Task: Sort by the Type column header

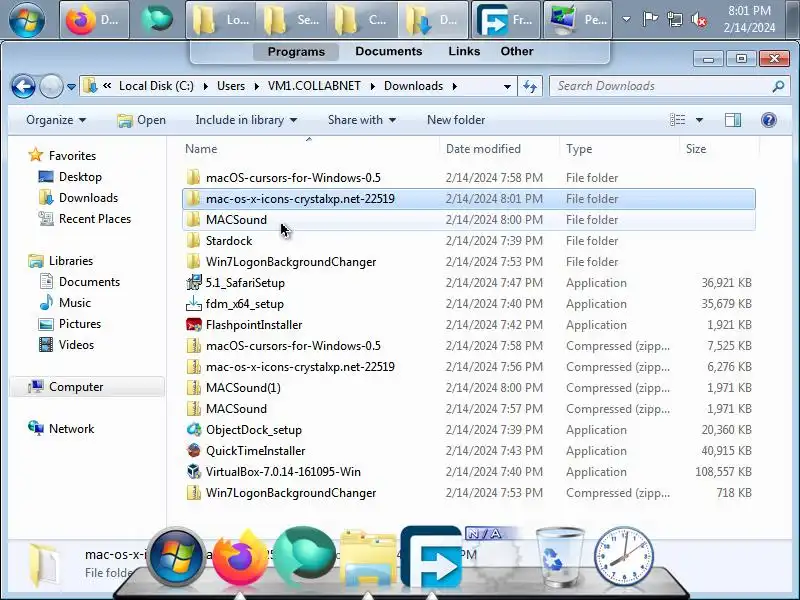Action: [x=619, y=148]
